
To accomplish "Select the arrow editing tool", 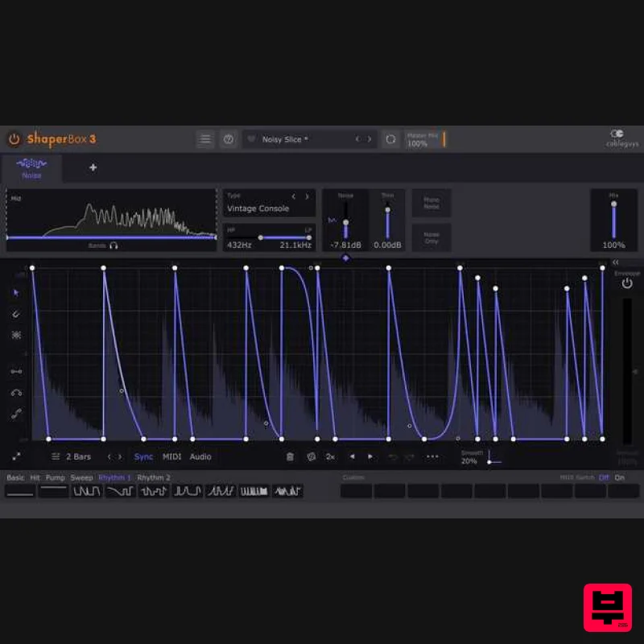I will tap(16, 293).
